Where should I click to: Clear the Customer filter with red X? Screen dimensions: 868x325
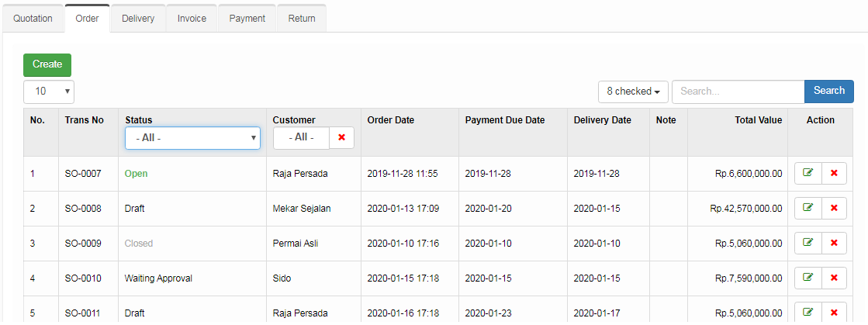(x=341, y=137)
